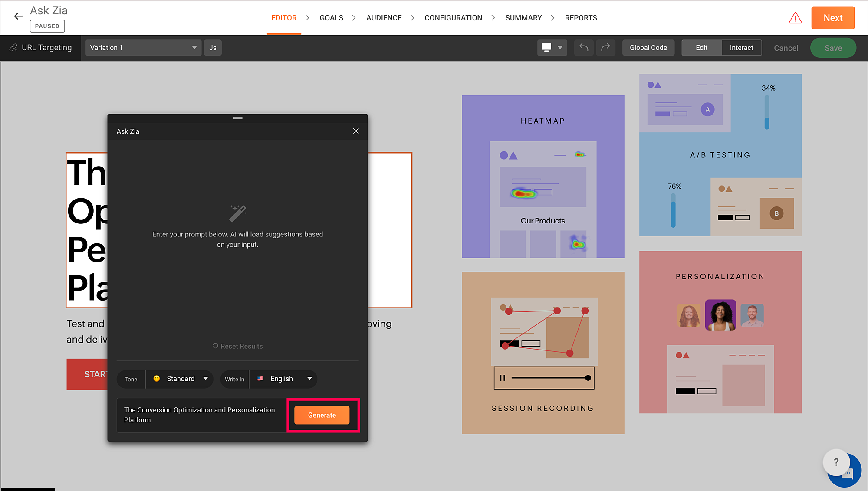
Task: Open the help question mark bubble
Action: click(836, 462)
